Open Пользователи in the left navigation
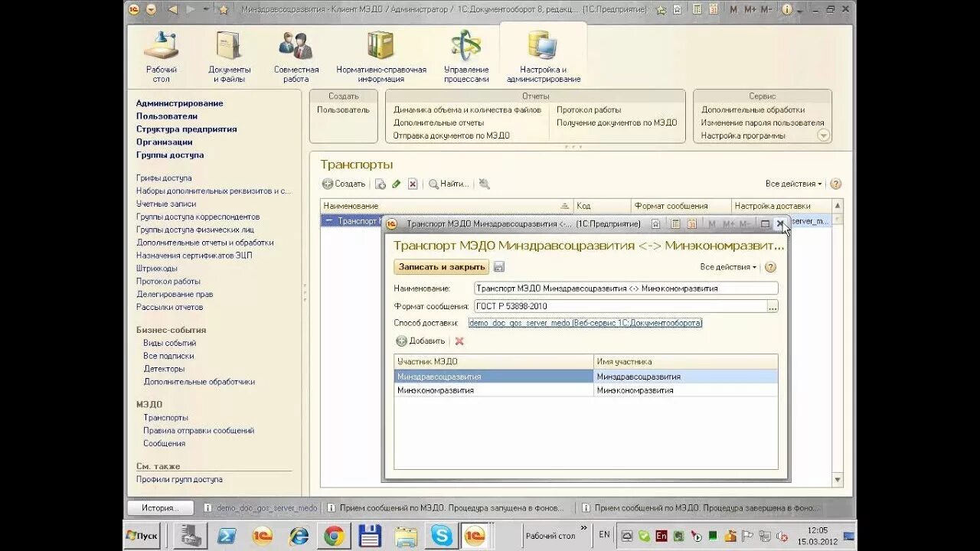Viewport: 980px width, 551px height. (x=167, y=116)
